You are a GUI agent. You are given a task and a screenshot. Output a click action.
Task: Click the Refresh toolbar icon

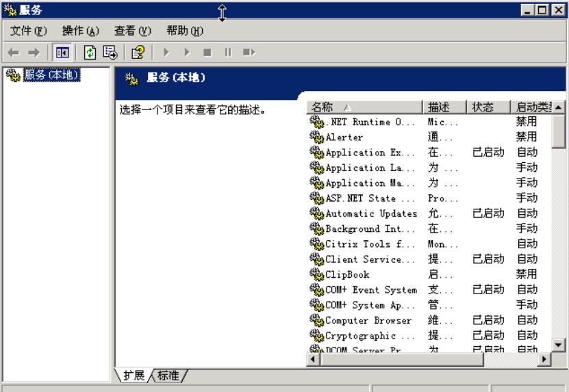[90, 53]
